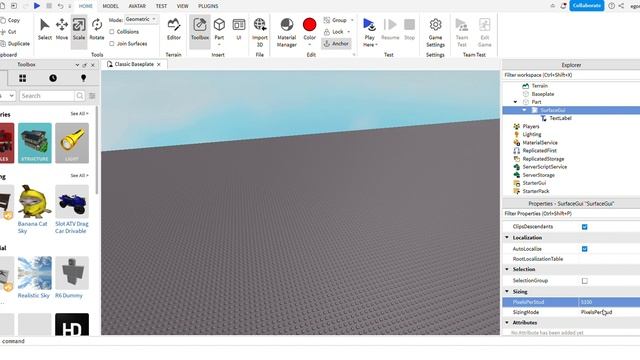Image resolution: width=640 pixels, height=360 pixels.
Task: Switch to the HOME ribbon tab
Action: [86, 6]
